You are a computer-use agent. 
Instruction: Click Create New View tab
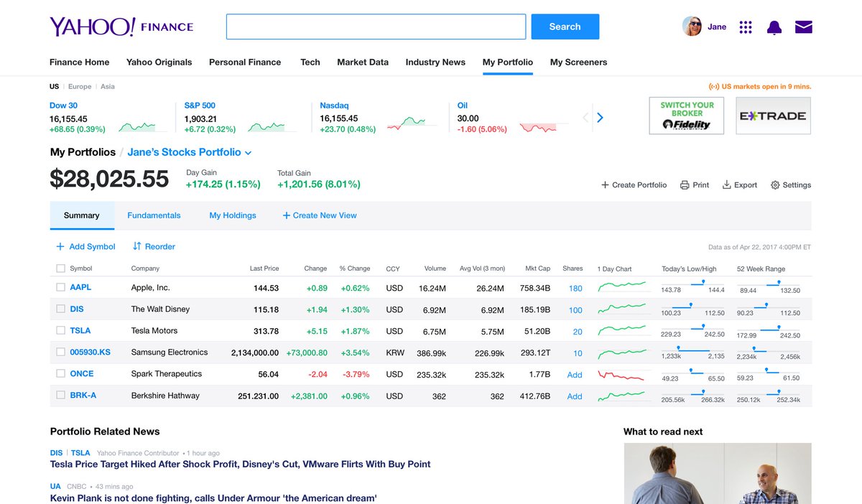320,215
